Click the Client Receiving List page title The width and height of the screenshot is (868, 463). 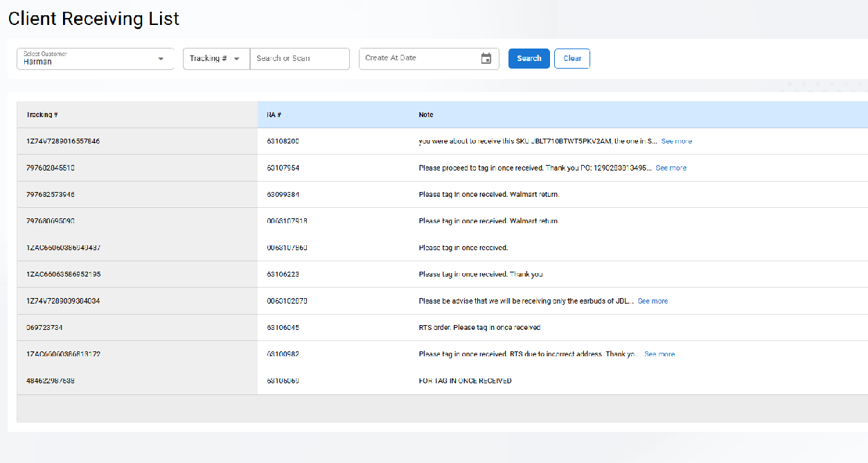[94, 19]
